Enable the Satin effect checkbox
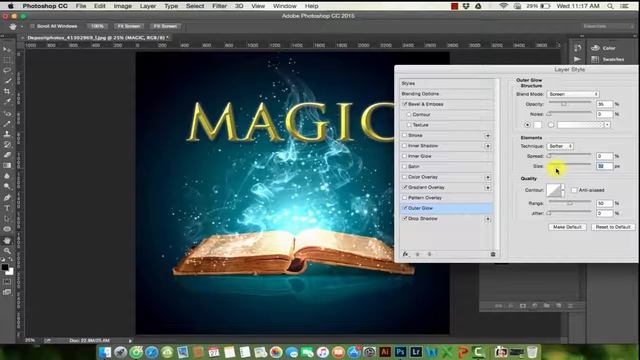The width and height of the screenshot is (640, 360). 405,167
